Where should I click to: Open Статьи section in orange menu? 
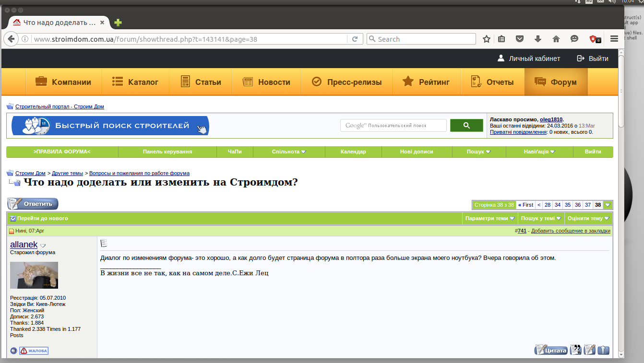[201, 82]
